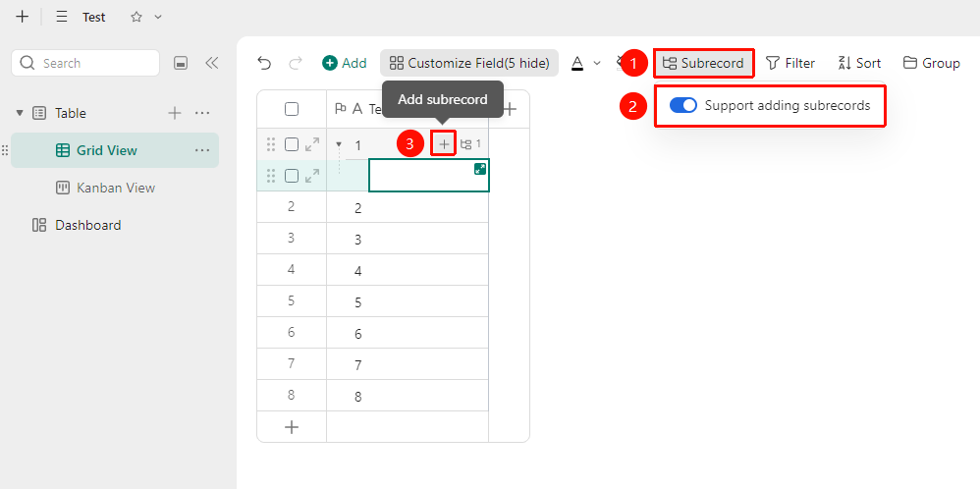
Task: Tick the select-all header checkbox
Action: 292,109
